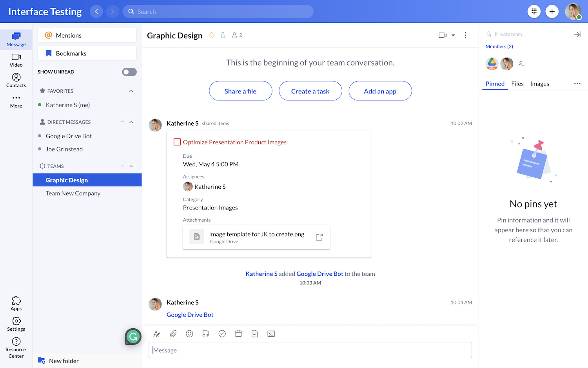Viewport: 588px width, 368px height.
Task: Open the profile avatar menu
Action: coord(573,11)
